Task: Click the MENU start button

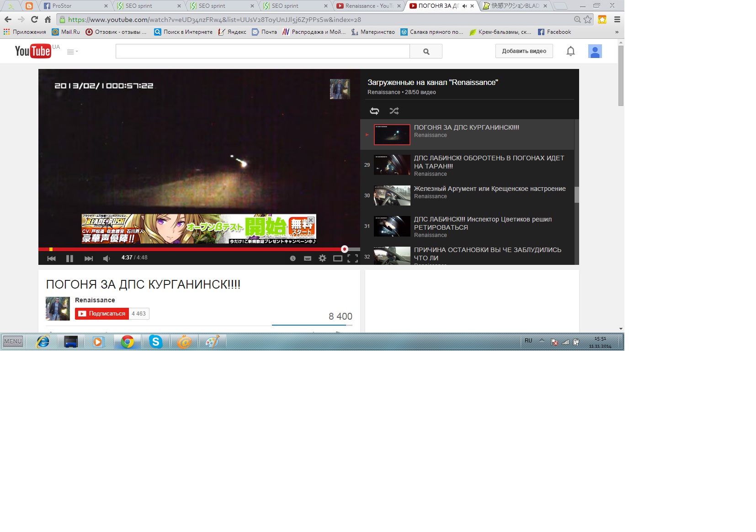Action: click(x=13, y=341)
